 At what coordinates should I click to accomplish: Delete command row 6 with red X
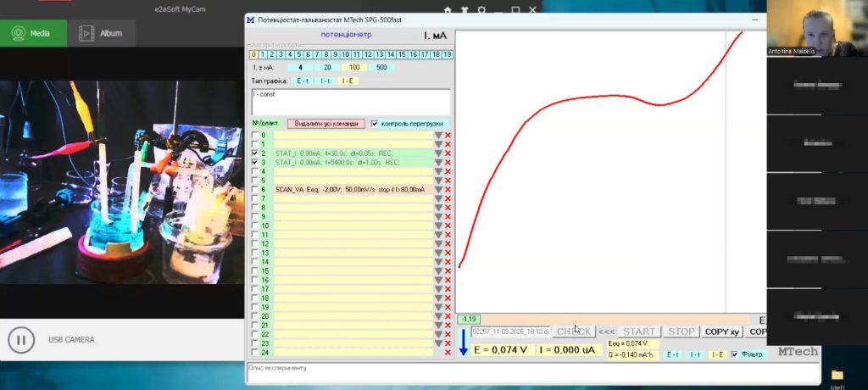click(448, 190)
